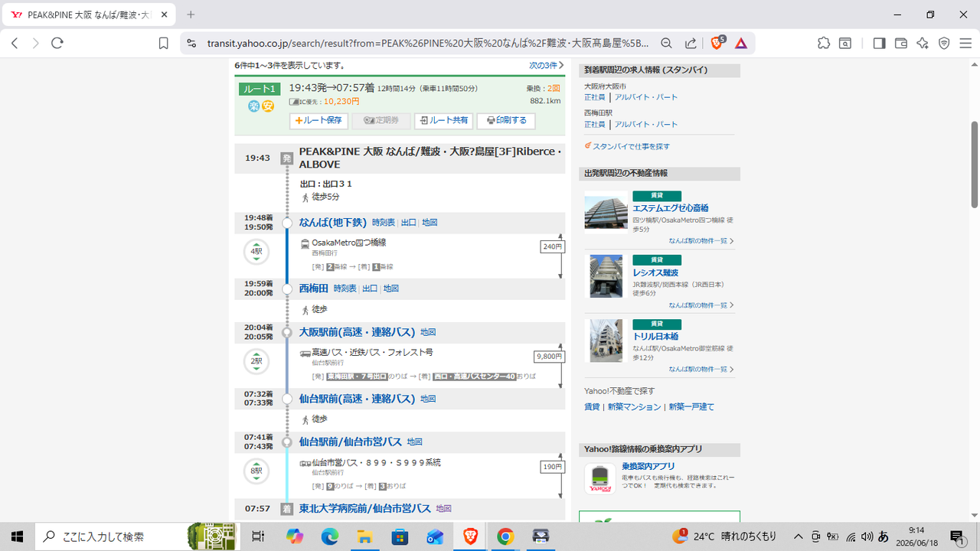Screen dimensions: 980x551
Task: Open site settings icon left of URL
Action: [x=191, y=44]
